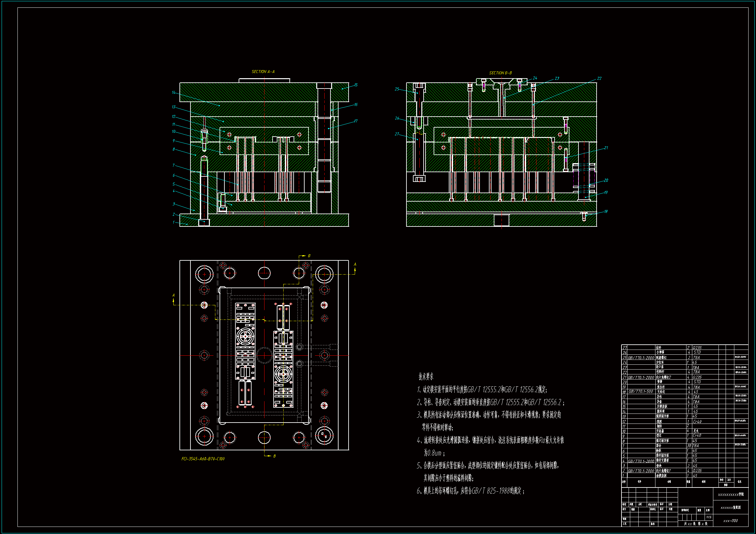Select technical requirement line 6 about GB/T 825-1988

[x=470, y=491]
